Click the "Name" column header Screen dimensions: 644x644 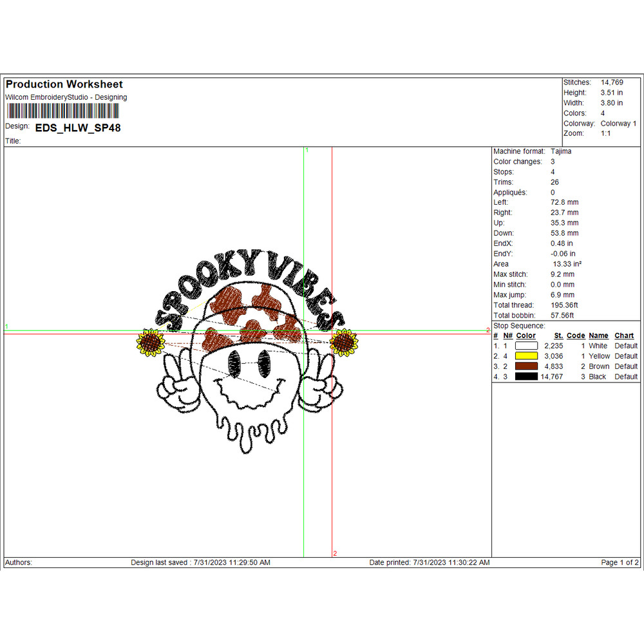598,336
